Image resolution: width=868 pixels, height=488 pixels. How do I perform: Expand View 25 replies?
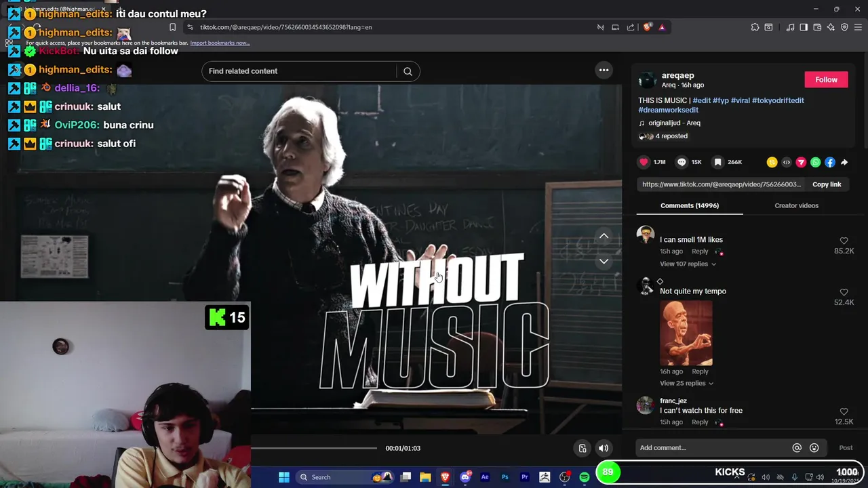click(x=686, y=383)
